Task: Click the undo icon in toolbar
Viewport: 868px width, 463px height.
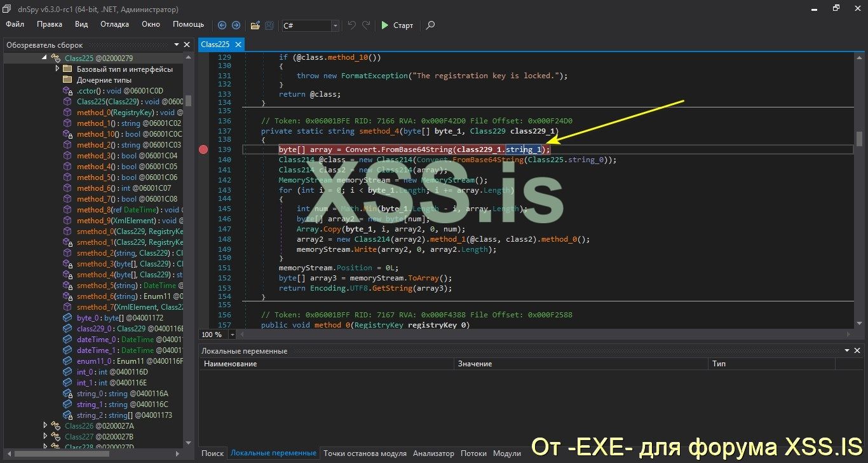Action: click(x=351, y=25)
